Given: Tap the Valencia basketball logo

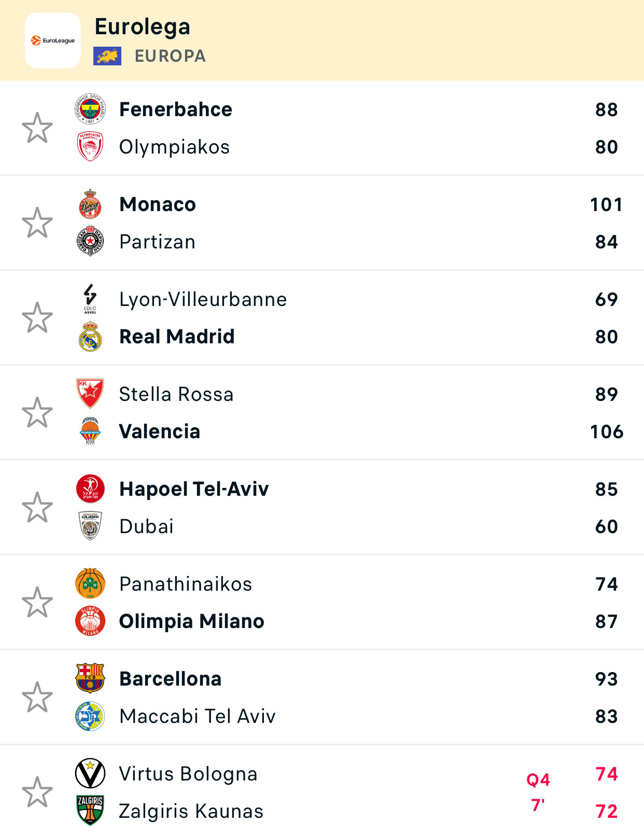Looking at the screenshot, I should pyautogui.click(x=90, y=431).
